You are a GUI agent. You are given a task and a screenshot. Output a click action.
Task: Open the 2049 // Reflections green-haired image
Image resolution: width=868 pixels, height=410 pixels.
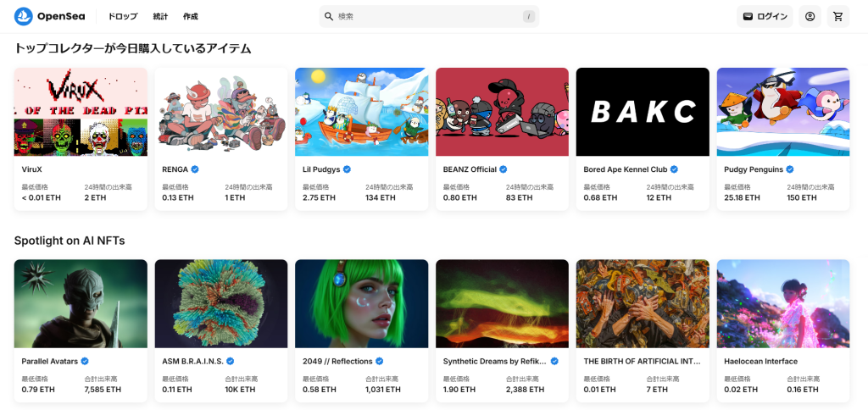(361, 303)
